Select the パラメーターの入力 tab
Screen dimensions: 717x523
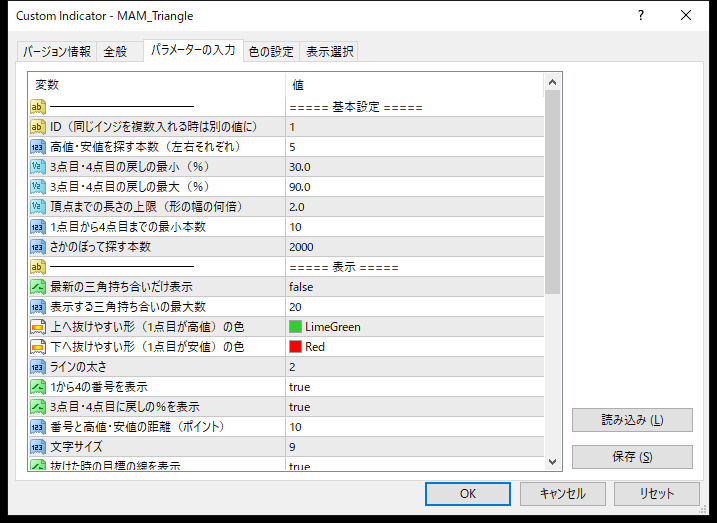(x=193, y=50)
